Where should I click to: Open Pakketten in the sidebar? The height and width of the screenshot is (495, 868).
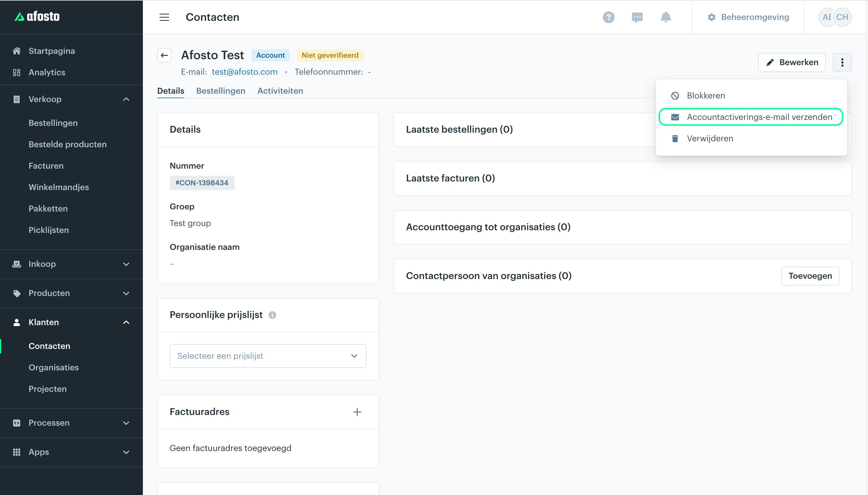[48, 209]
